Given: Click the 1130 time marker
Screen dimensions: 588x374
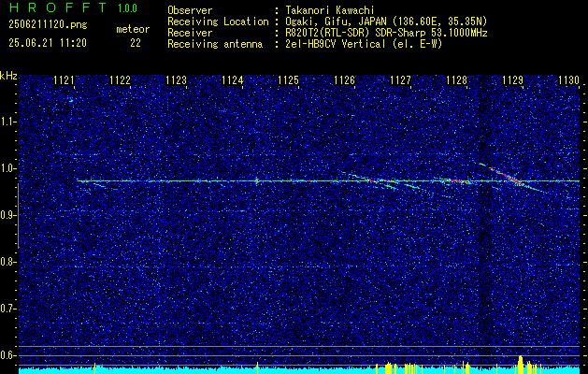Looking at the screenshot, I should pyautogui.click(x=569, y=80).
